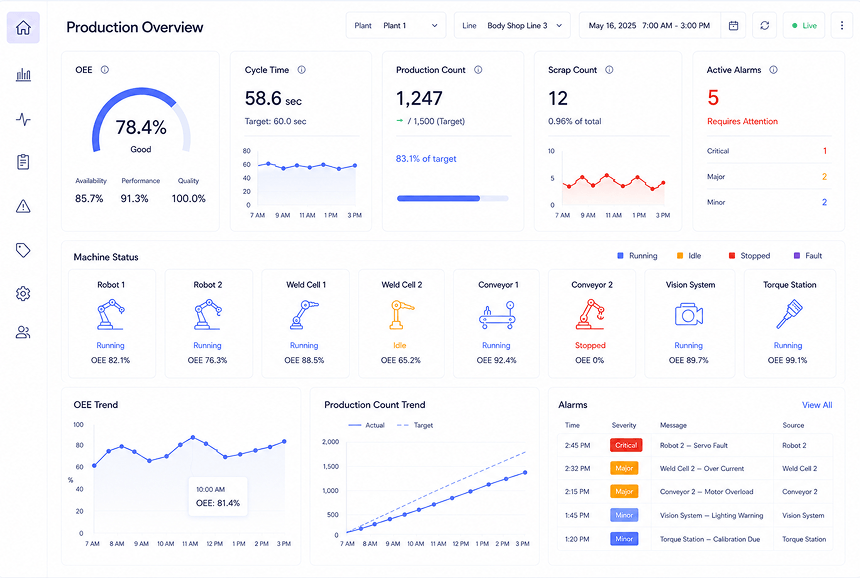Click the Running legend color swatch

coord(620,256)
